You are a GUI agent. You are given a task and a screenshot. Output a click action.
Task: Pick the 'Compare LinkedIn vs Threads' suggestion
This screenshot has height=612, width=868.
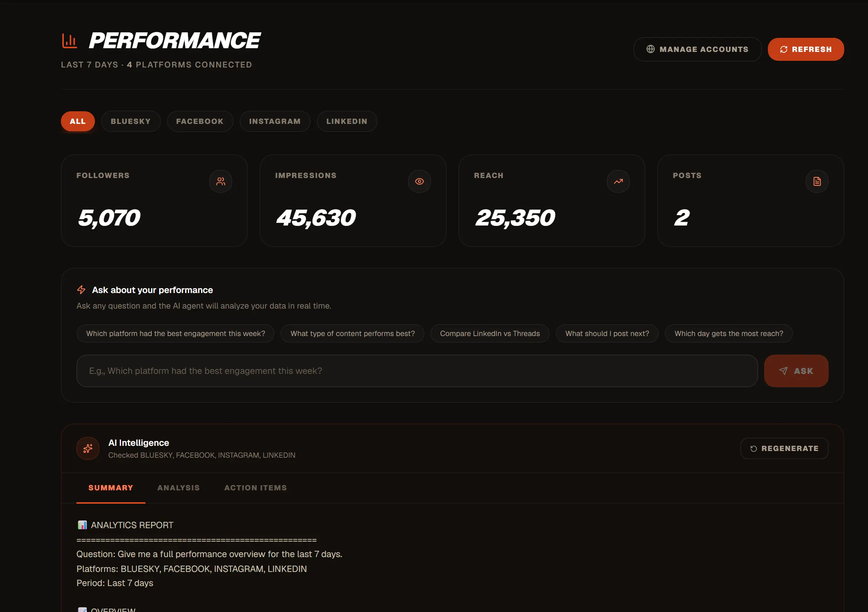490,333
